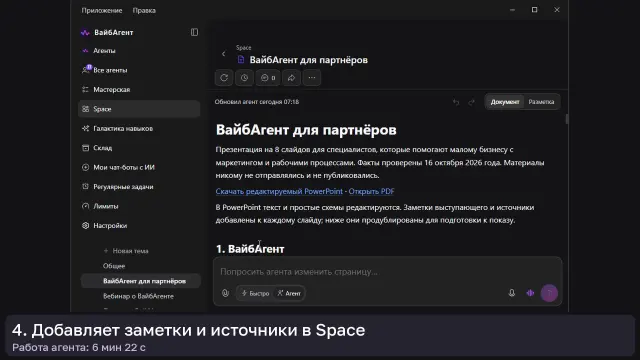Screen dimensions: 640x360
Task: Open Все агенты in sidebar
Action: (x=139, y=70)
